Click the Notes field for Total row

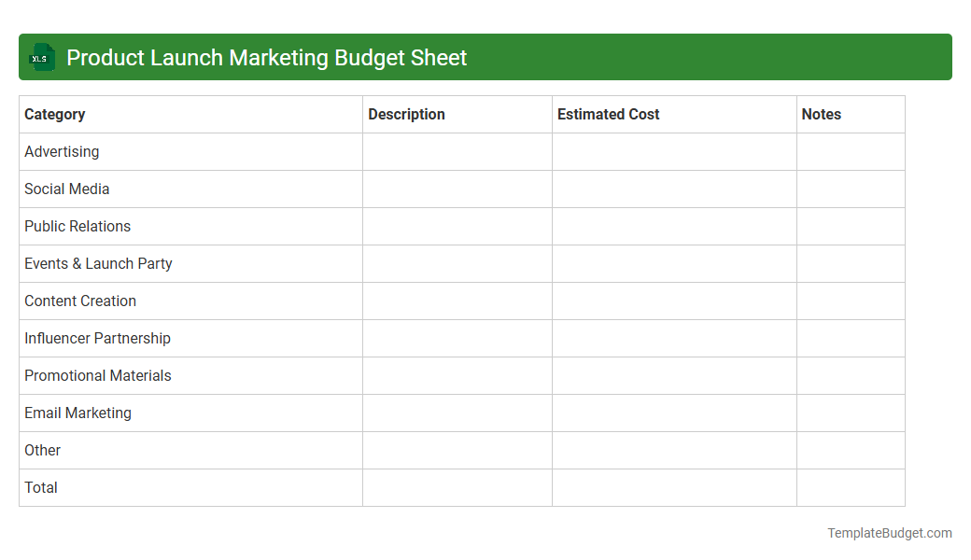coord(850,487)
